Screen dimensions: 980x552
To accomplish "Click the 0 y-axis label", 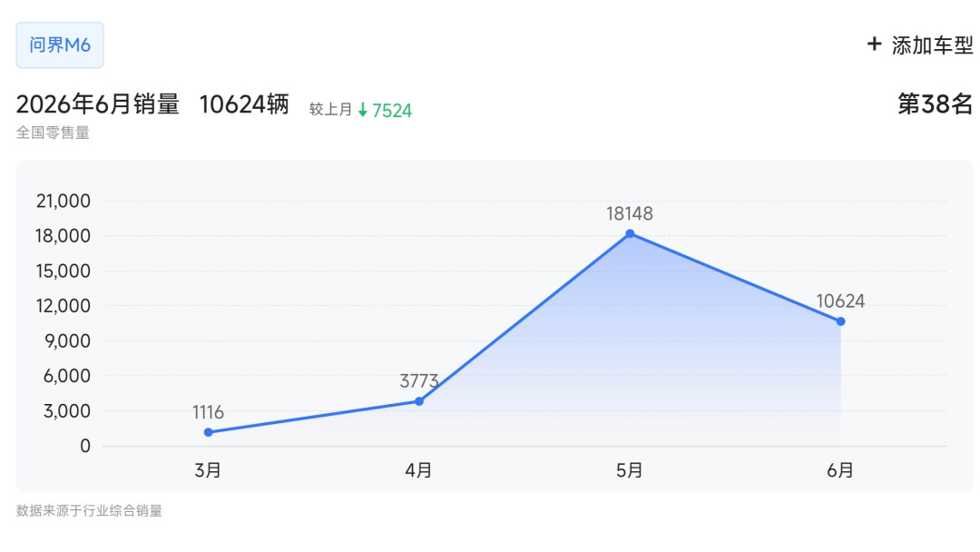I will (x=85, y=447).
